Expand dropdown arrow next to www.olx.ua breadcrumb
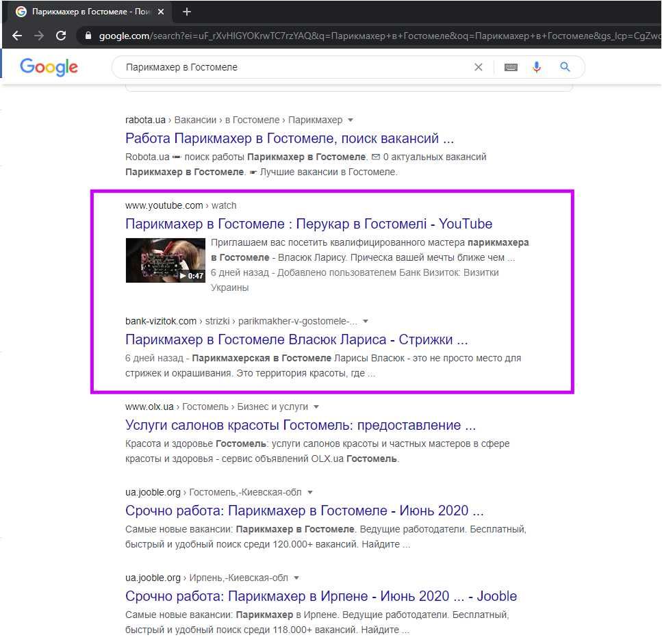 (316, 407)
